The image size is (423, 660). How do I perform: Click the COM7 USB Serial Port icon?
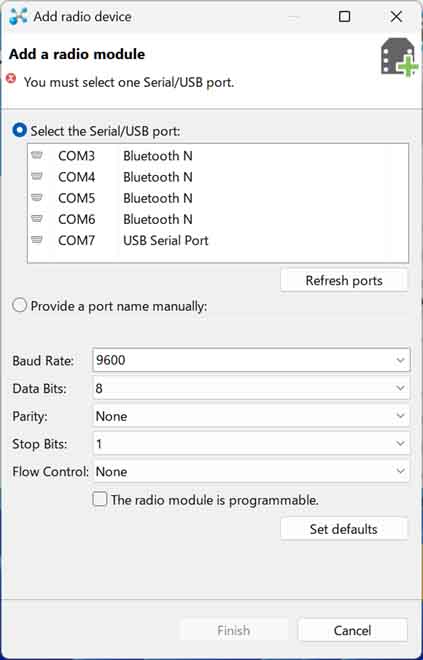[37, 240]
